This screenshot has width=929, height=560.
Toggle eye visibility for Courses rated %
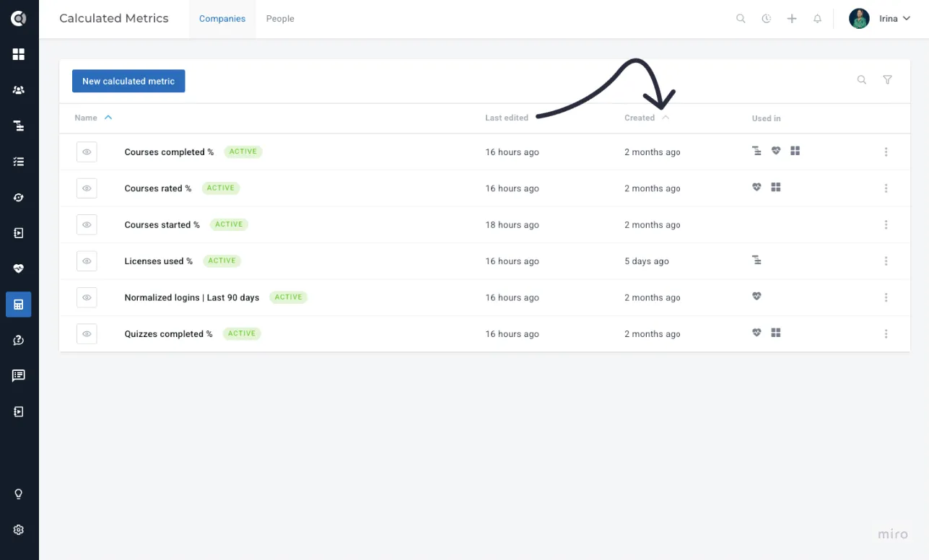coord(87,188)
